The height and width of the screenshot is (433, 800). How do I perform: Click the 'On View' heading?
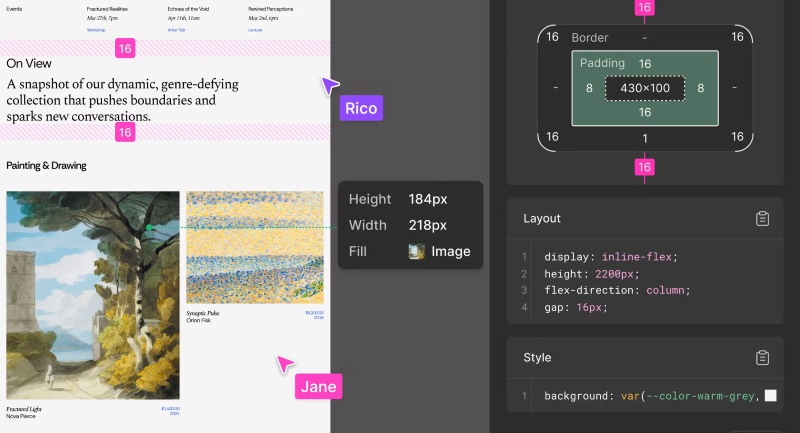click(29, 64)
